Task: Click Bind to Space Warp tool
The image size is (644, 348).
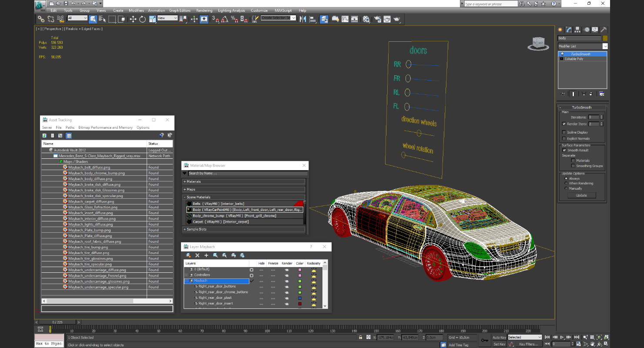Action: 60,19
